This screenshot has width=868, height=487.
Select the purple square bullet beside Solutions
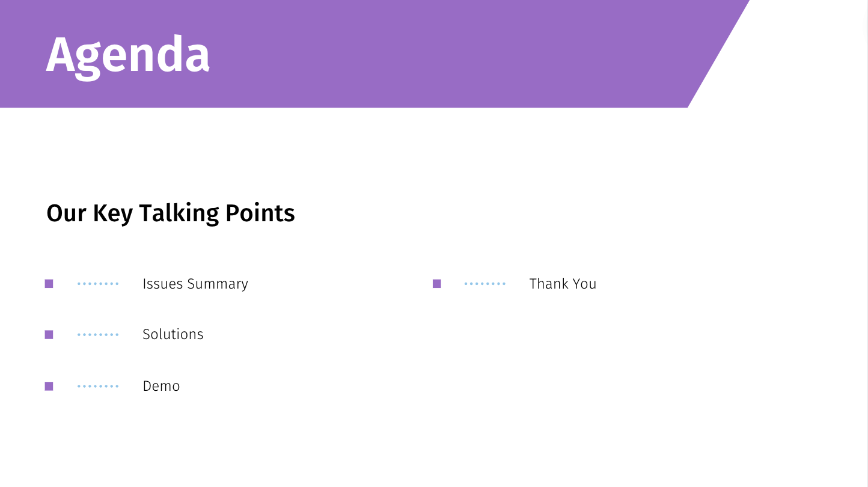coord(49,335)
